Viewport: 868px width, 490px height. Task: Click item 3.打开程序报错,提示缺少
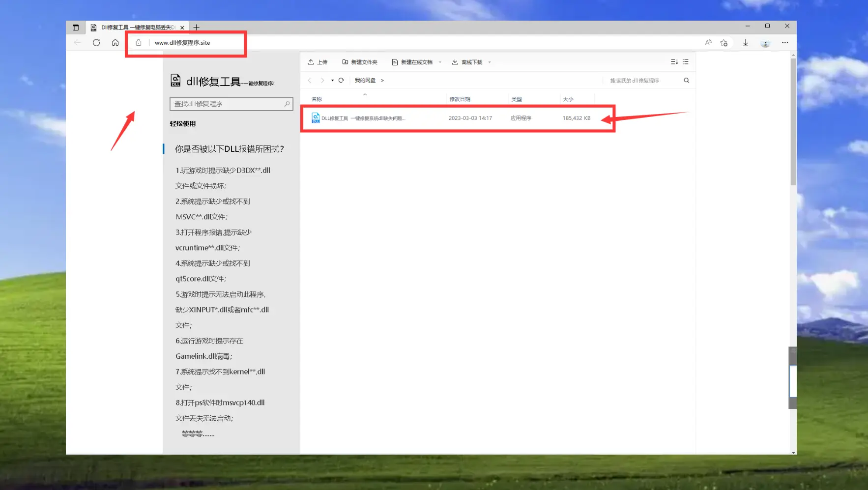coord(214,232)
